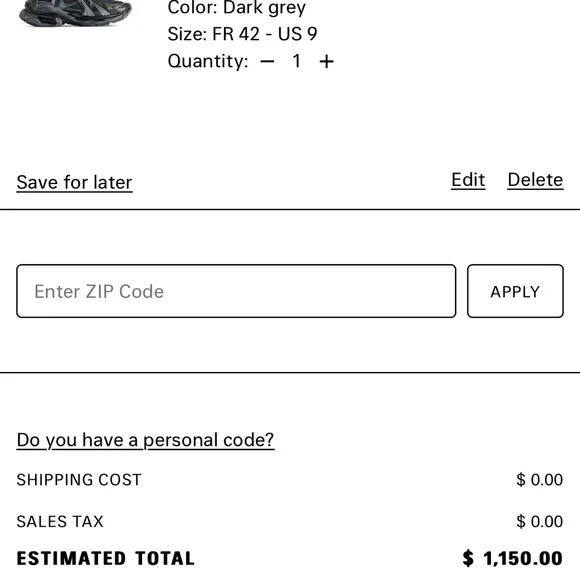Screen dimensions: 580x580
Task: Click the shipping cost amount $ 0.00
Action: (x=540, y=480)
